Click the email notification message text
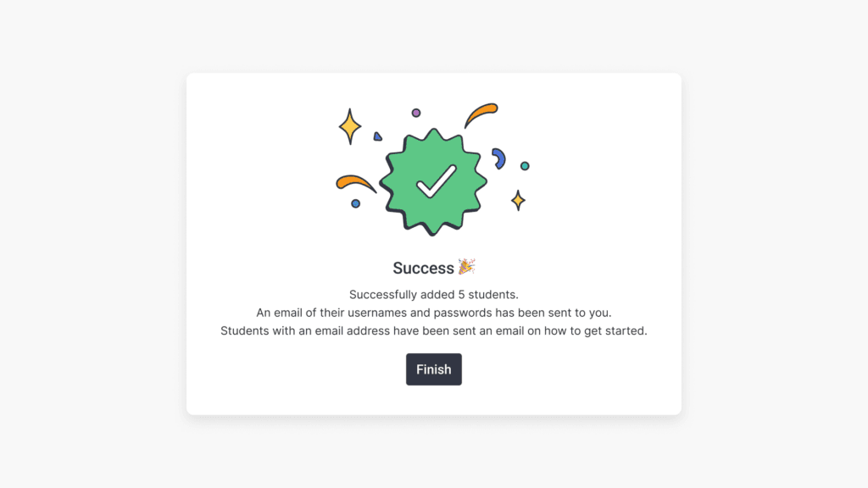The image size is (868, 488). point(434,312)
